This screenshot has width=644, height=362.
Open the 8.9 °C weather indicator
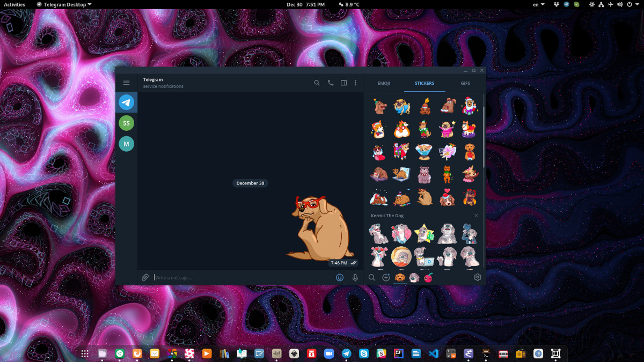click(349, 4)
